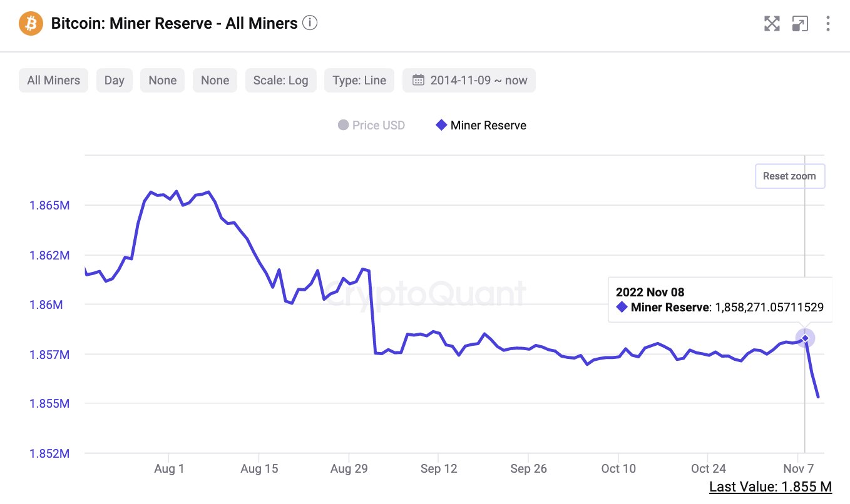Open chart in popout window icon
This screenshot has width=850, height=504.
point(799,24)
